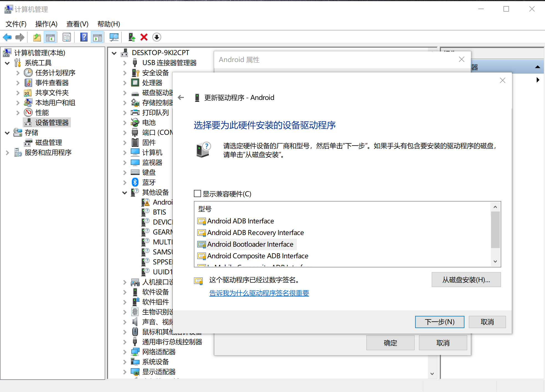Image resolution: width=545 pixels, height=392 pixels.
Task: Select Android ADB Recovery Interface in the list
Action: coord(255,233)
